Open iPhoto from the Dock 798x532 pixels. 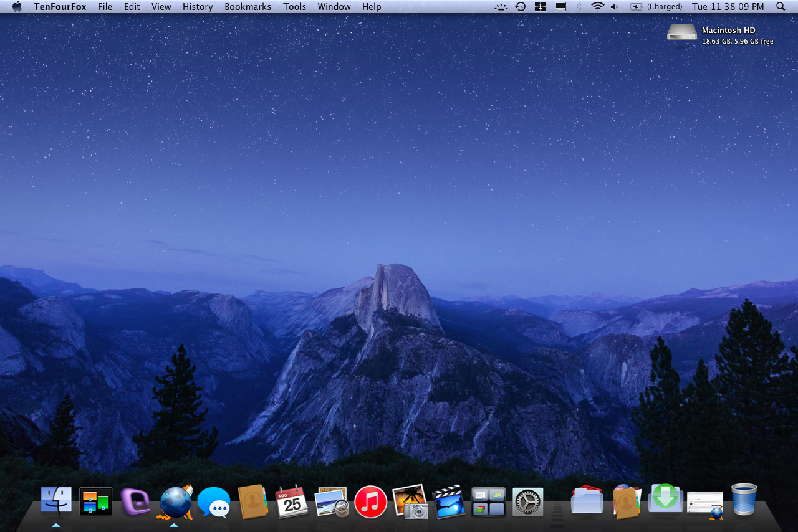tap(410, 502)
